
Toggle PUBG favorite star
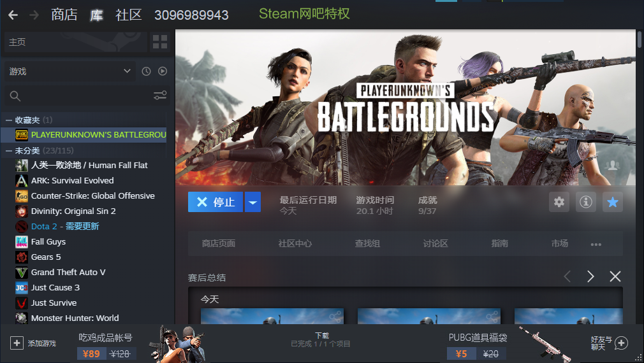[x=612, y=202]
